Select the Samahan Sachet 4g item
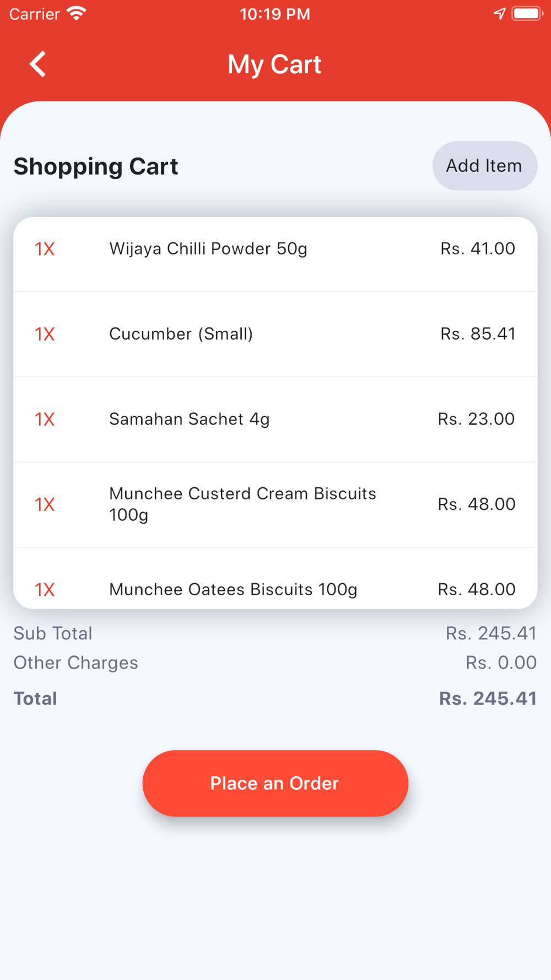Viewport: 551px width, 980px height. click(275, 419)
